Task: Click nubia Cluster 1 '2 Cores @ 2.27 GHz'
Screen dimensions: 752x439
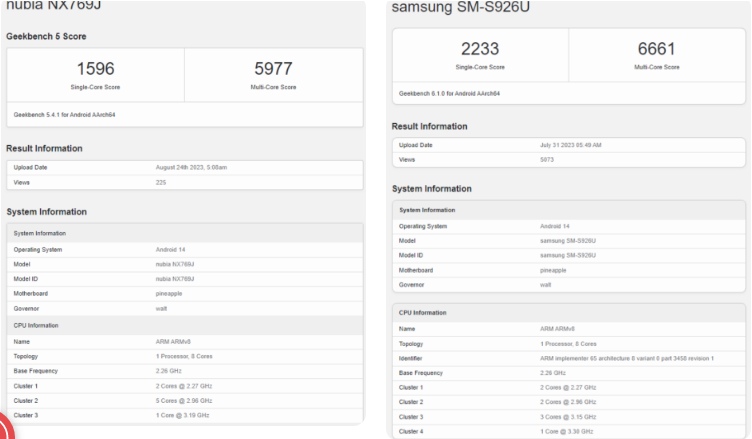Action: tap(184, 386)
